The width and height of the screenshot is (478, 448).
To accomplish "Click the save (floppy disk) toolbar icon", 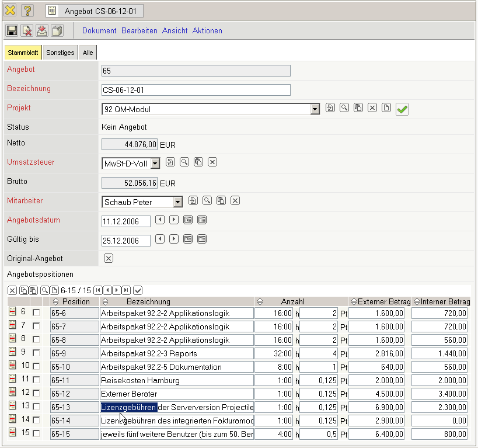I will pos(12,30).
